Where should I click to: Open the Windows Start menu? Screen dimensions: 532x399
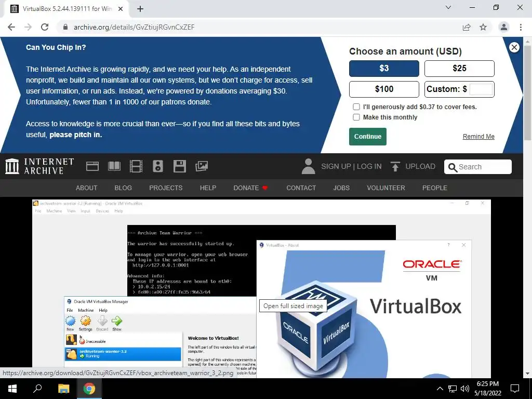tap(12, 389)
